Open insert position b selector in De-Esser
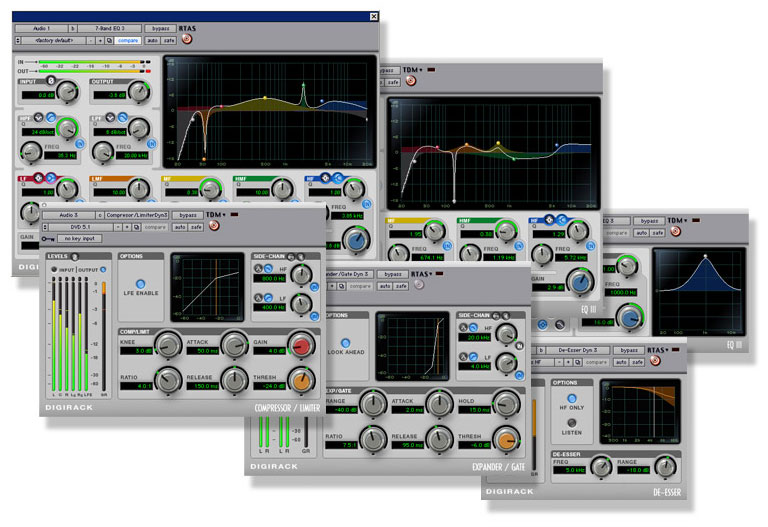The height and width of the screenshot is (527, 768). (541, 350)
